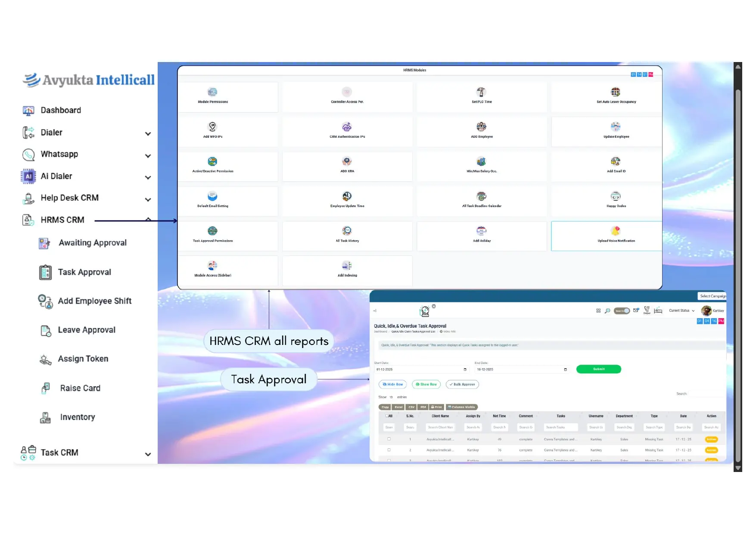Click the Columns Visible button

pyautogui.click(x=462, y=407)
